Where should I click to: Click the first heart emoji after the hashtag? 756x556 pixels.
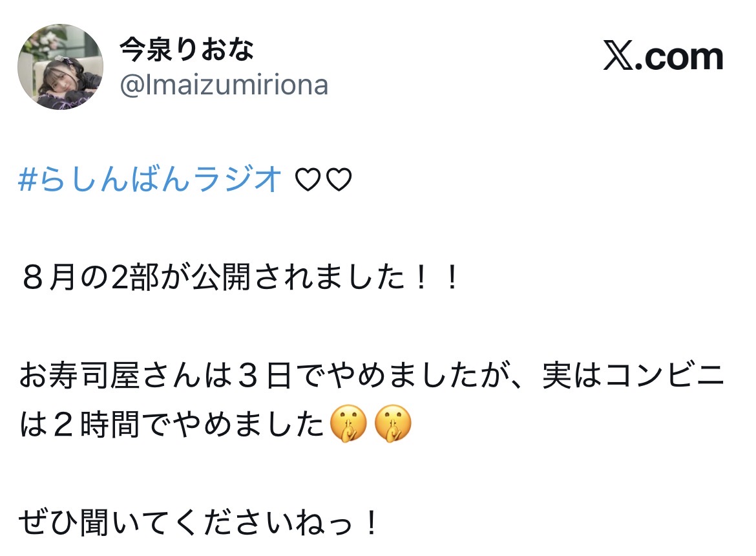308,179
